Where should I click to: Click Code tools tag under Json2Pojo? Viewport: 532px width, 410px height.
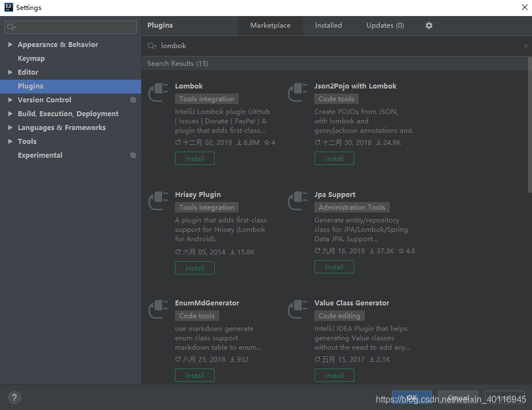tap(336, 99)
